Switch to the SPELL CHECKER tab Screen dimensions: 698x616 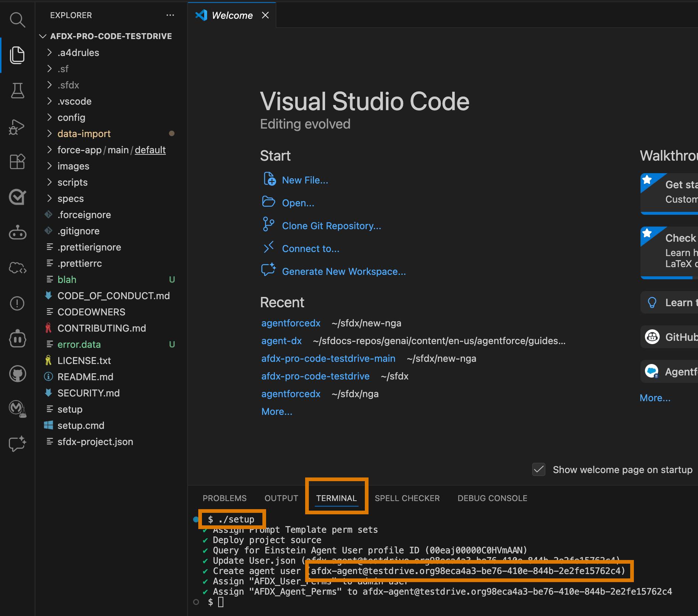(x=407, y=498)
